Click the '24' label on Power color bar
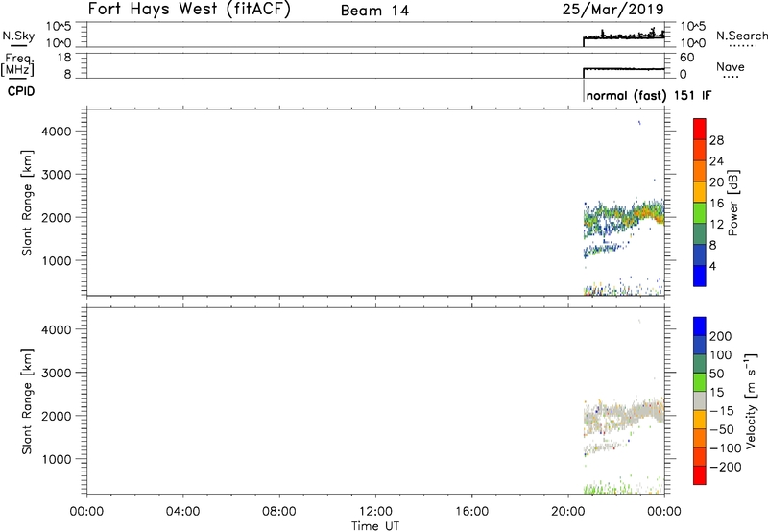 pos(716,161)
